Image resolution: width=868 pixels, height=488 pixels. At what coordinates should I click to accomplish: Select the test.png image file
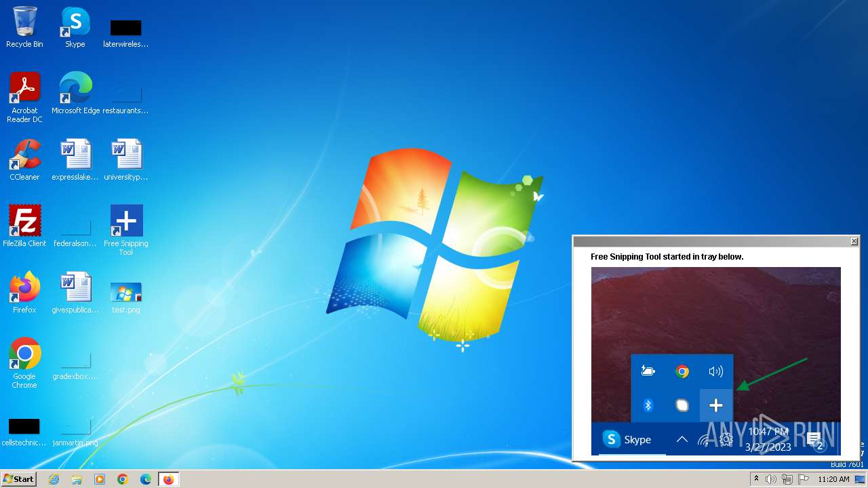pyautogui.click(x=125, y=297)
